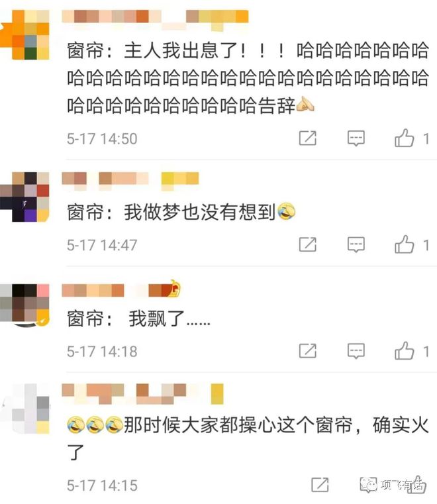This screenshot has height=504, width=437.
Task: Reply to the 14:50 comment
Action: coord(356,138)
